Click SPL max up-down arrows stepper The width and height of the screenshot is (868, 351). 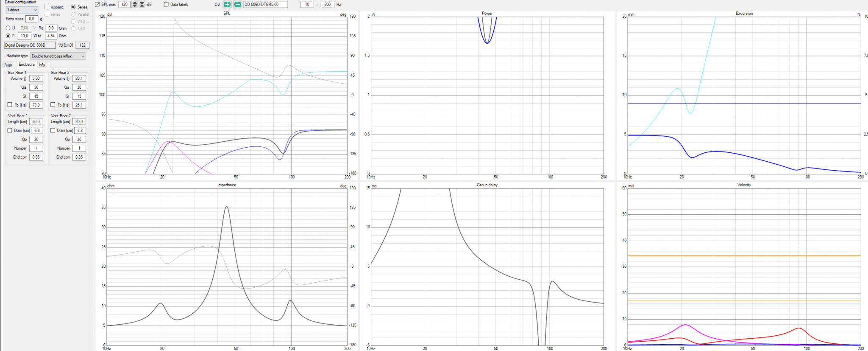pyautogui.click(x=135, y=4)
